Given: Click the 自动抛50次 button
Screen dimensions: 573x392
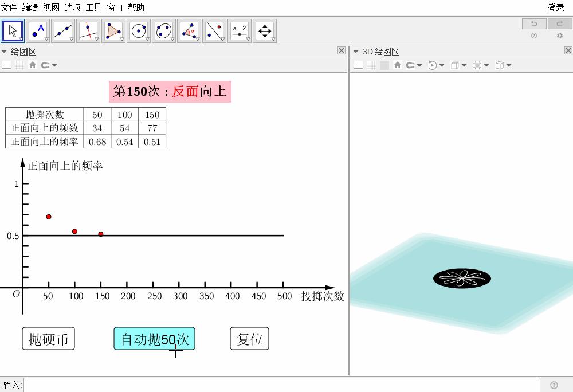Looking at the screenshot, I should [x=154, y=339].
